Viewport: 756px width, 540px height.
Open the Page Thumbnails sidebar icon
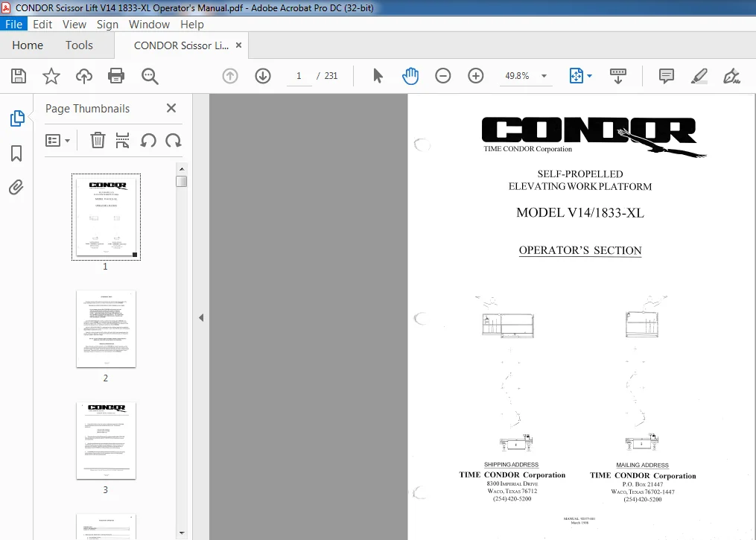[x=17, y=118]
